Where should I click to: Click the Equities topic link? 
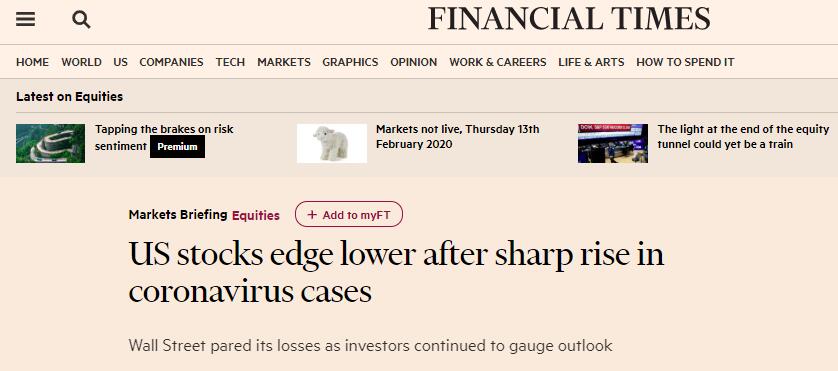pyautogui.click(x=255, y=215)
